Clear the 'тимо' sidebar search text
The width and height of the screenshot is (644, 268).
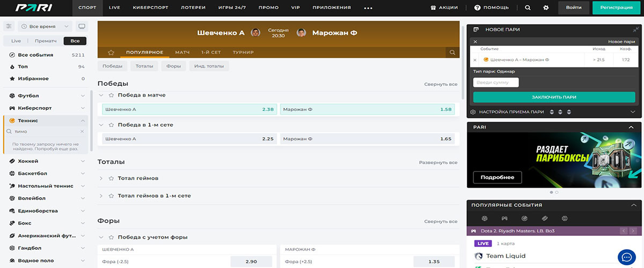[x=82, y=131]
